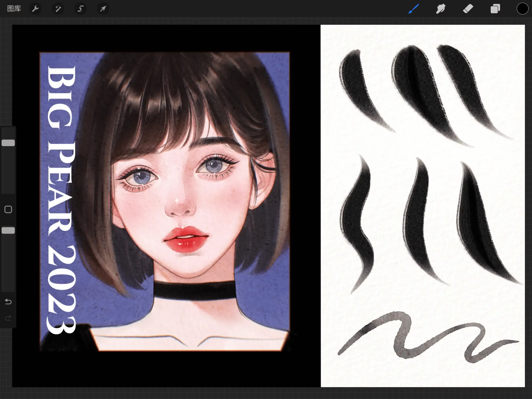This screenshot has height=399, width=532.
Task: Tap the square modify button on sidebar
Action: (8, 209)
